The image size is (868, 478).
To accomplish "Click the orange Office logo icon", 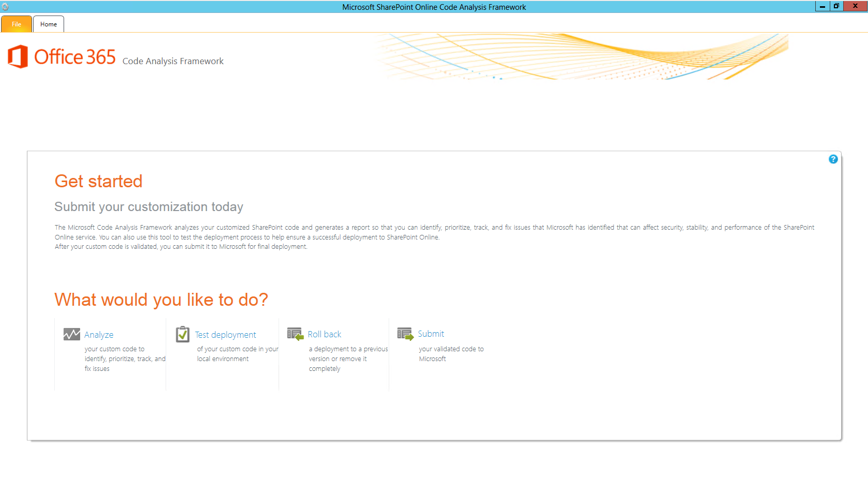I will pyautogui.click(x=18, y=56).
